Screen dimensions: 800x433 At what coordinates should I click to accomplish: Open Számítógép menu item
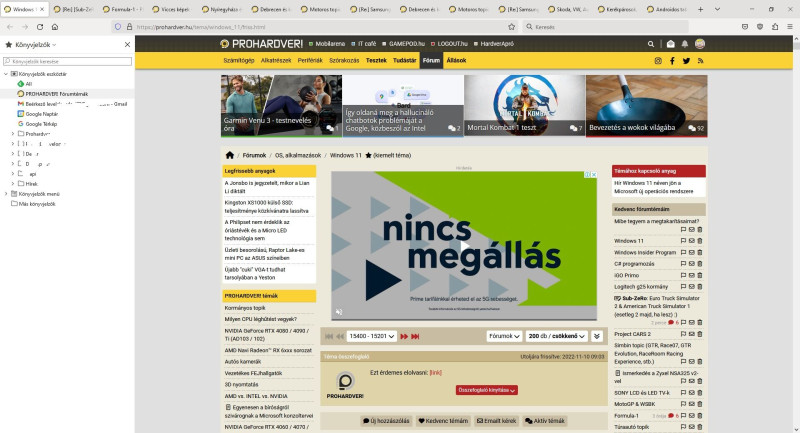[x=239, y=60]
